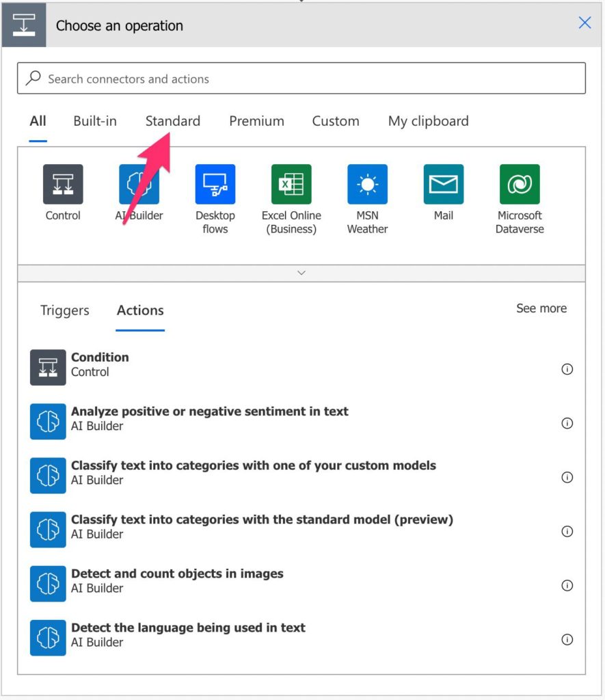Click the flow step icon in the header
The image size is (605, 700).
coord(25,25)
